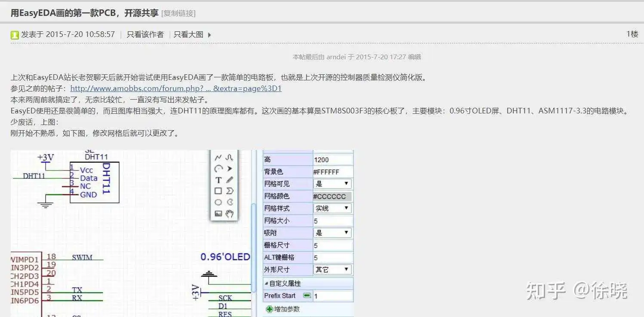The height and width of the screenshot is (317, 644).
Task: Click the RX net label
Action: click(x=77, y=298)
